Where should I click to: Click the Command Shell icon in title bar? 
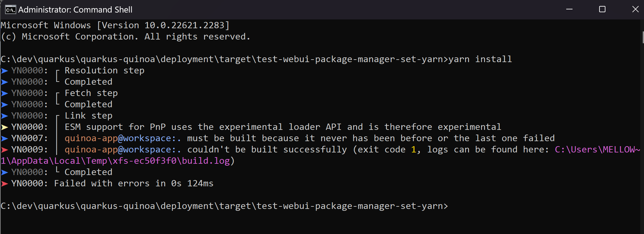[10, 9]
